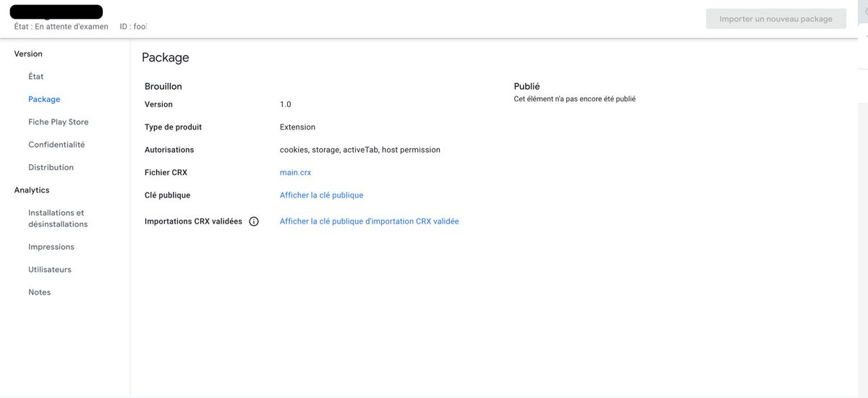Click Afficher la clé publique d'importation CRX validée
This screenshot has height=398, width=868.
(x=369, y=221)
